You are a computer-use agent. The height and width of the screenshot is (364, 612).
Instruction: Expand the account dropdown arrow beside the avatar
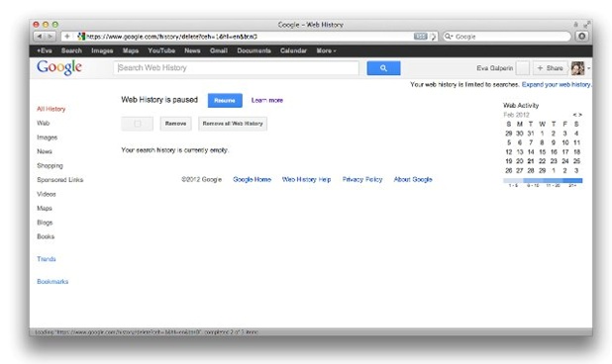pyautogui.click(x=588, y=68)
